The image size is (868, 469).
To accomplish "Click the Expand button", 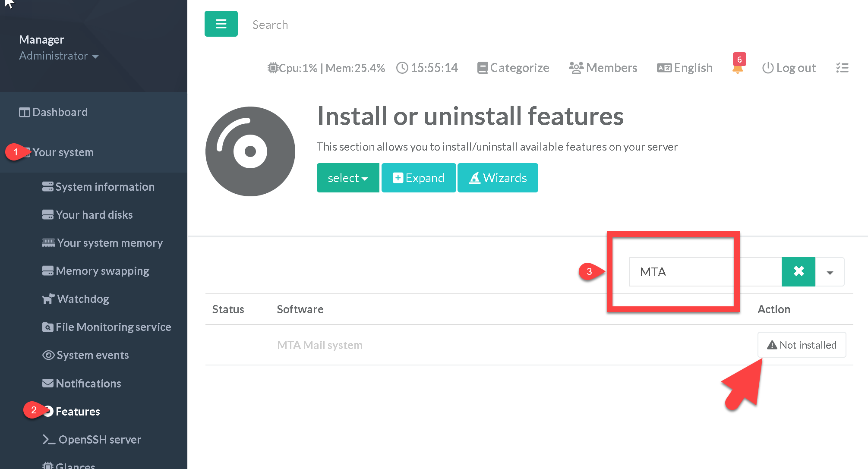I will (419, 178).
